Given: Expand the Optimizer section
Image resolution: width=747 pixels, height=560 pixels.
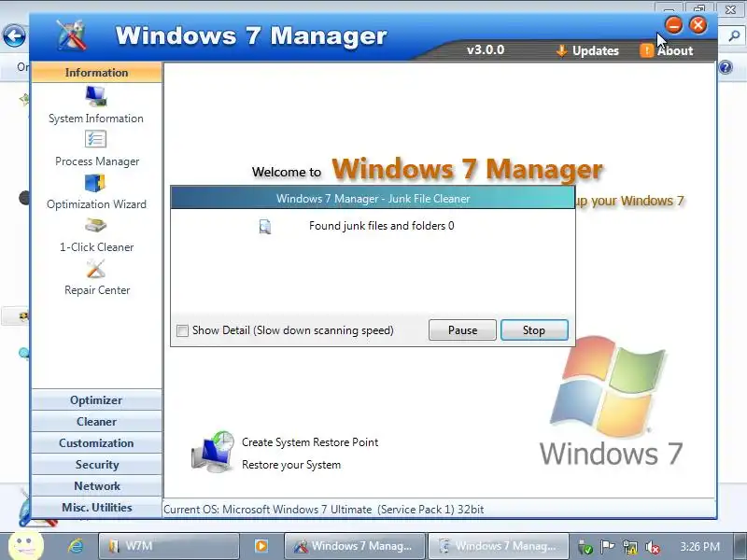Looking at the screenshot, I should click(97, 400).
